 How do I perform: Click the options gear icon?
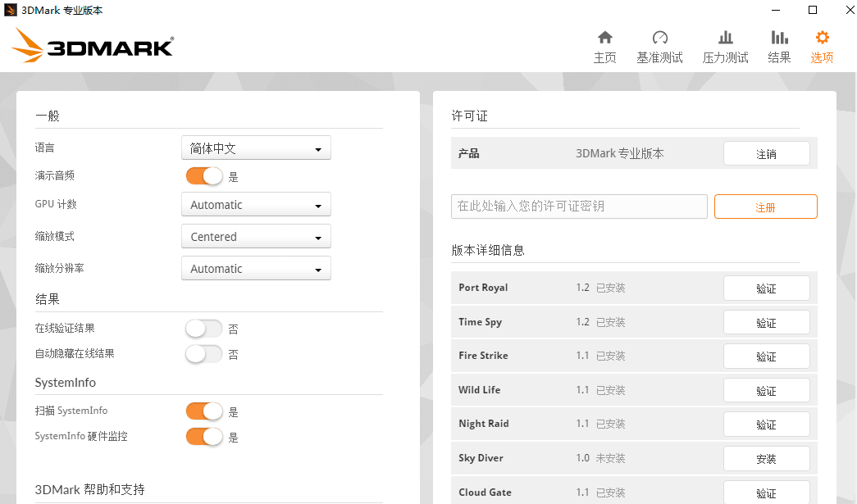click(822, 37)
